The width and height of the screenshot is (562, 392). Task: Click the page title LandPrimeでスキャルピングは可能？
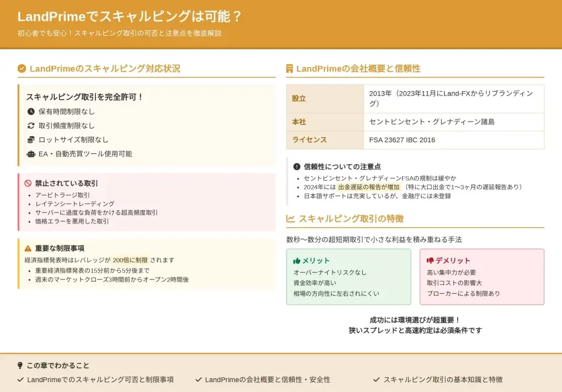(130, 16)
